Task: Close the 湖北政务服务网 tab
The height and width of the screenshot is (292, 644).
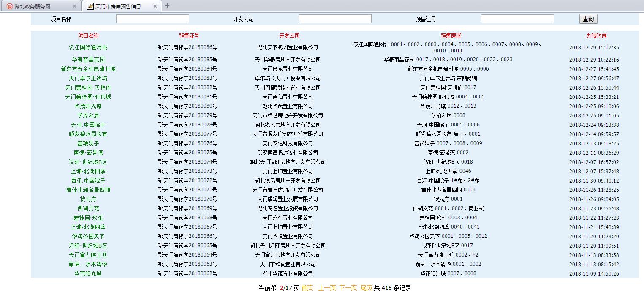Action: [x=75, y=6]
